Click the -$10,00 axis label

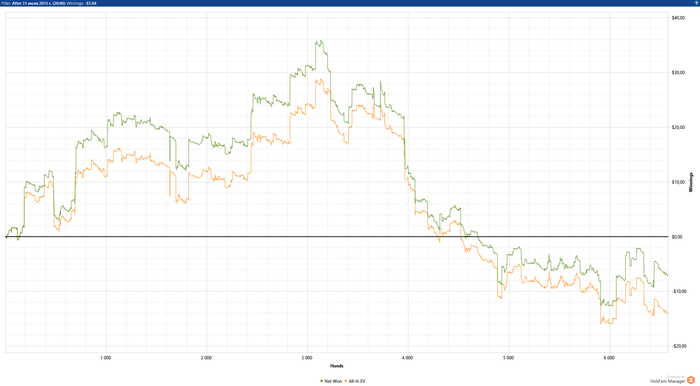pos(678,291)
